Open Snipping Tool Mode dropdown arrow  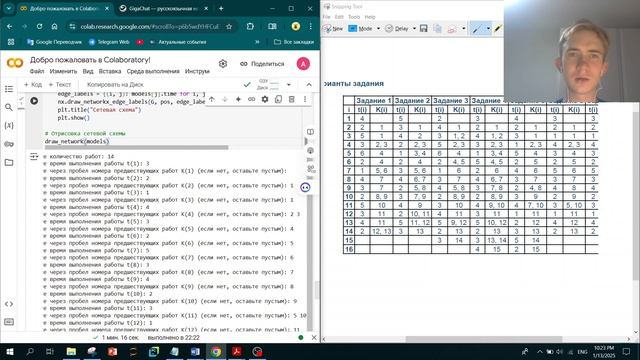(378, 29)
